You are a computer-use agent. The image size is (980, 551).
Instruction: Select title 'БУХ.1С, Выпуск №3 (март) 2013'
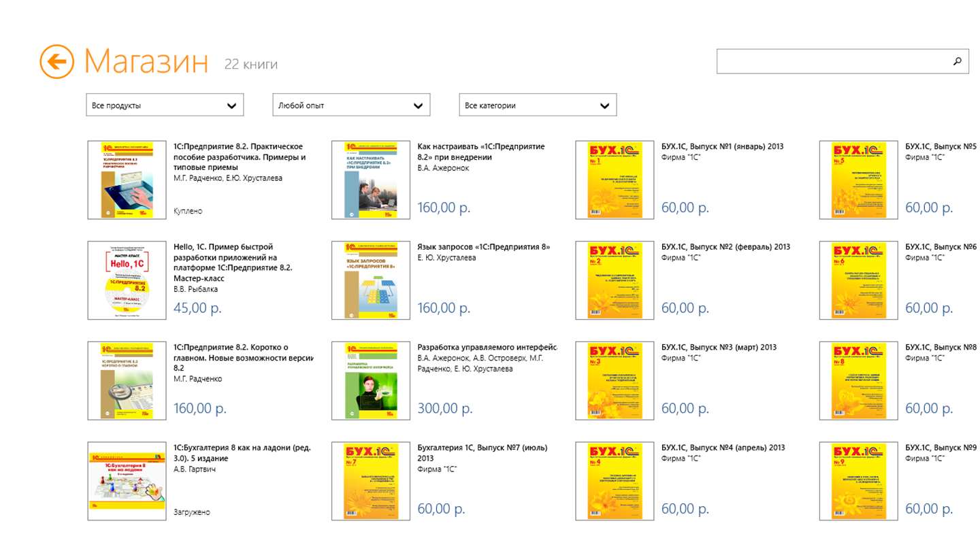tap(719, 348)
